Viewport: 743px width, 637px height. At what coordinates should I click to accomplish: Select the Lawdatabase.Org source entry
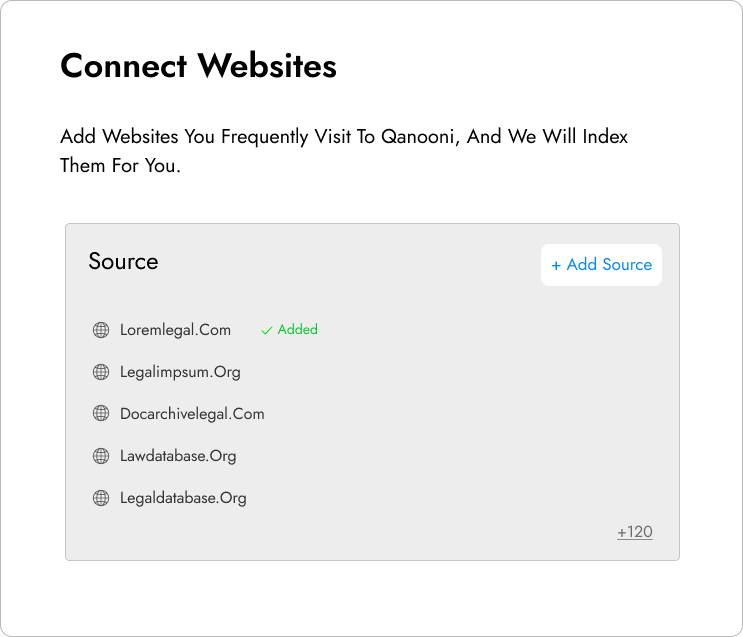178,456
